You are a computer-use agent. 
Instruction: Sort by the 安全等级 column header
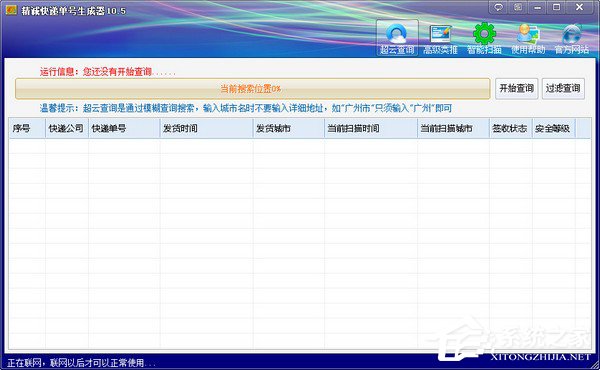(554, 128)
